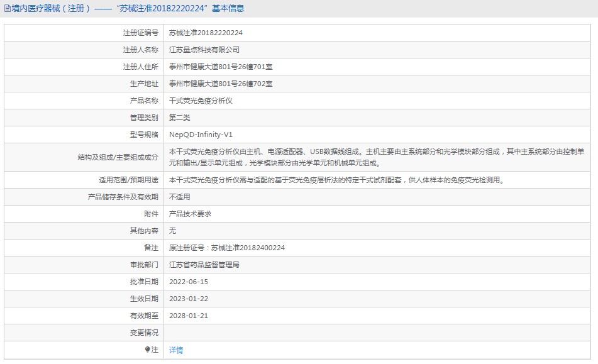Click registration number value 苏械注准20182220224
This screenshot has height=364, width=598.
pyautogui.click(x=206, y=33)
